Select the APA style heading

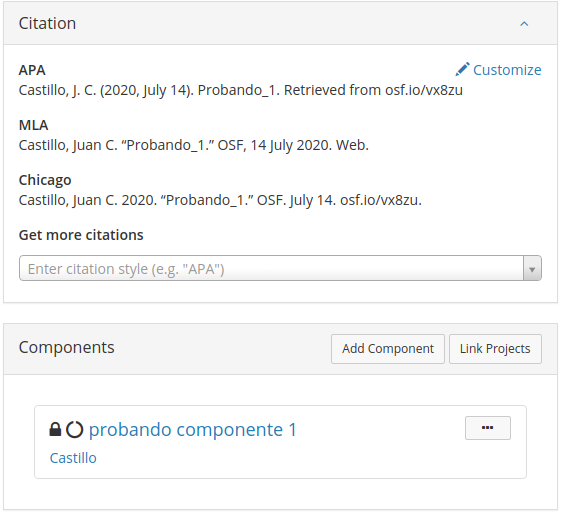[32, 70]
